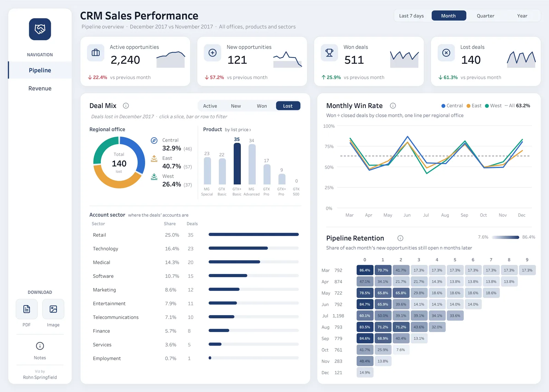Viewport: 549px width, 392px height.
Task: Toggle the East legend series
Action: pos(474,106)
